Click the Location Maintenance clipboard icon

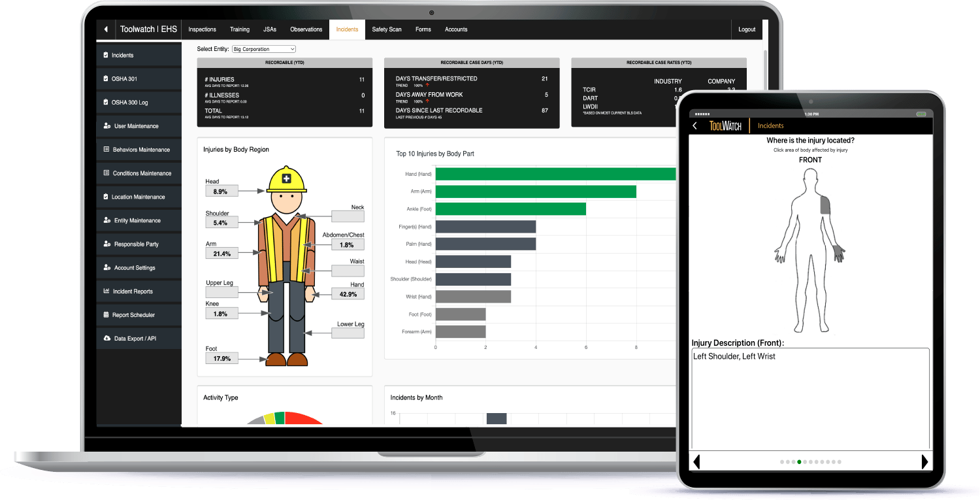point(106,197)
